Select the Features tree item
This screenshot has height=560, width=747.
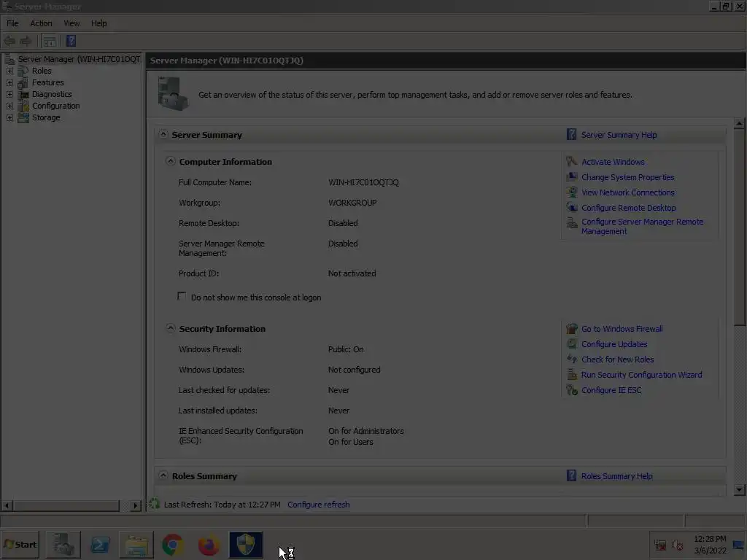tap(47, 82)
